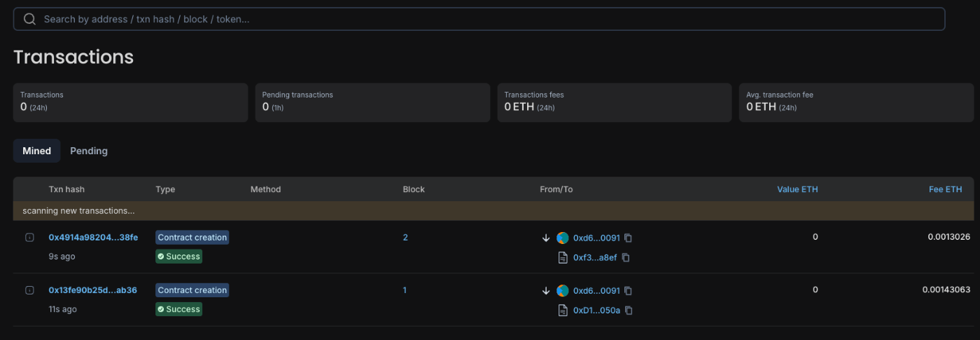This screenshot has height=340, width=980.
Task: Copy sender address in block 2 row
Action: [628, 238]
